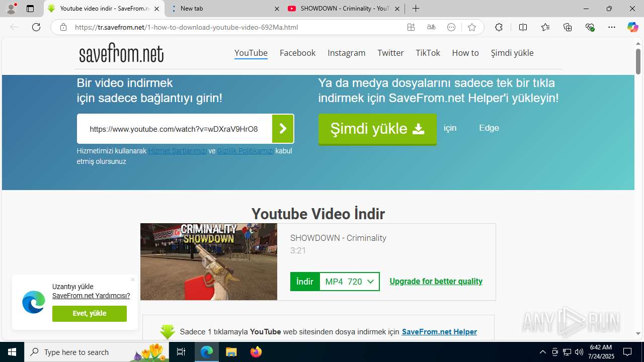Open the volume control icon

579,352
